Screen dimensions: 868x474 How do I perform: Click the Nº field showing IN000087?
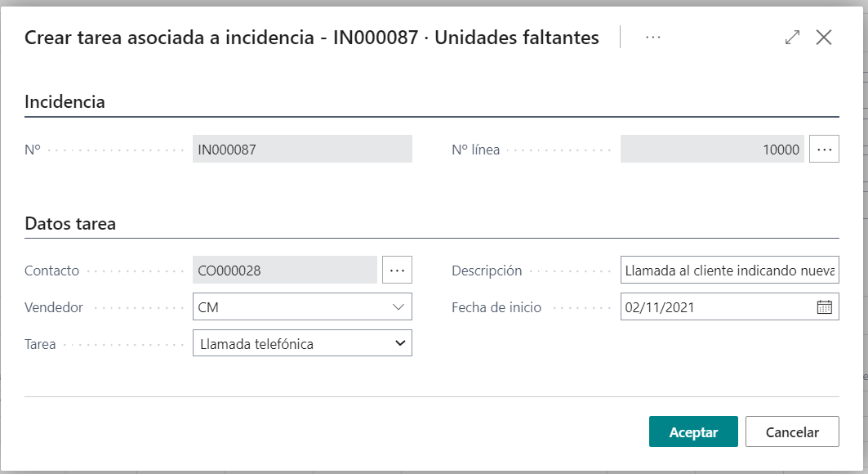pyautogui.click(x=302, y=150)
